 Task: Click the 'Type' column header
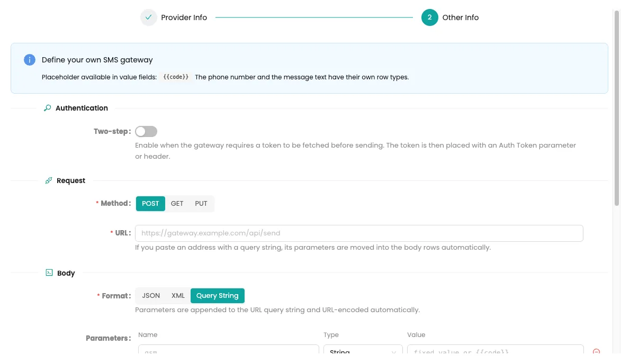(x=331, y=335)
